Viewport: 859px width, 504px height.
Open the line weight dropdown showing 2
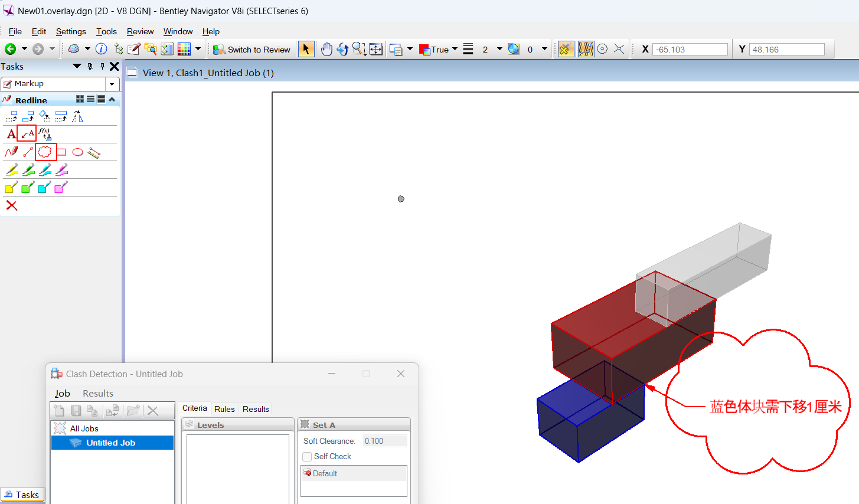[x=499, y=50]
